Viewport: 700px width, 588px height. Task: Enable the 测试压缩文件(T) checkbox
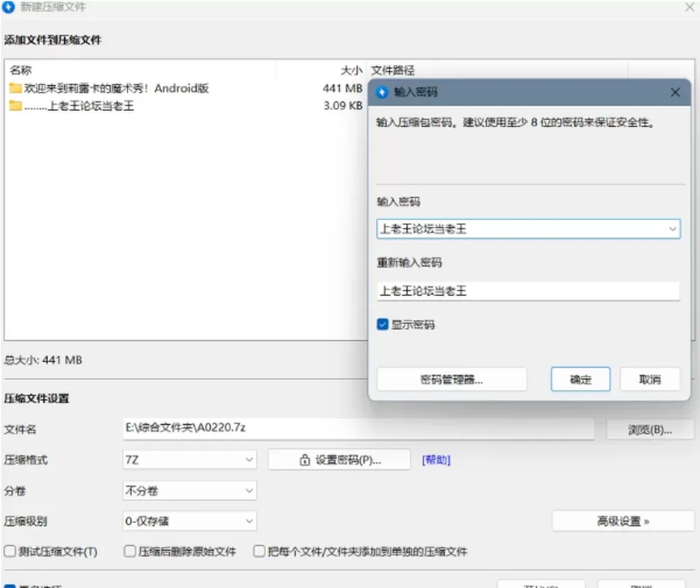pyautogui.click(x=9, y=552)
